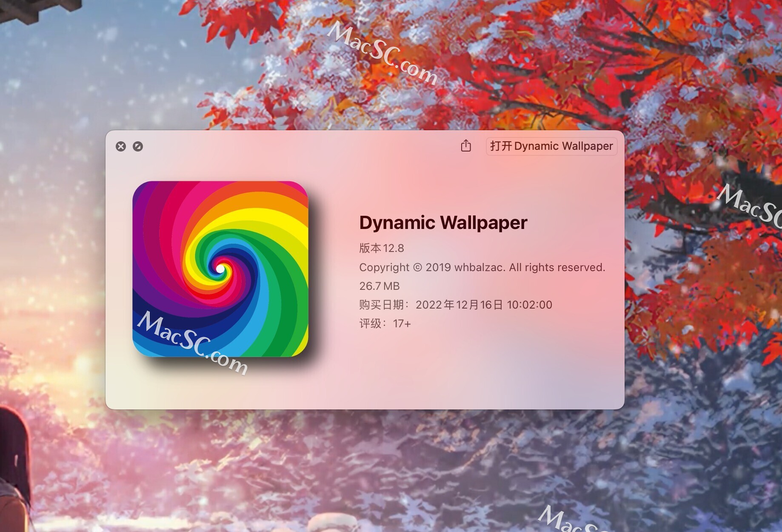Click the 26.7 MB size text

pos(380,286)
